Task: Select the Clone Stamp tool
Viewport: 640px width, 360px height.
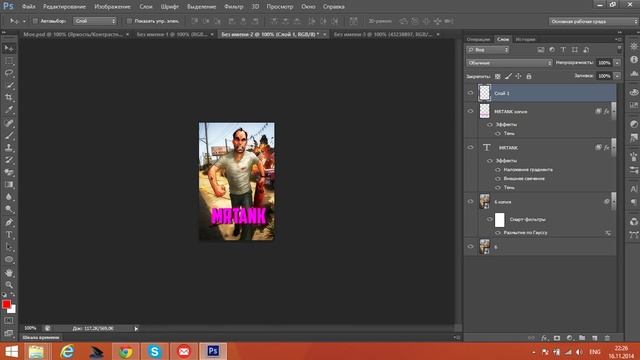Action: click(9, 148)
